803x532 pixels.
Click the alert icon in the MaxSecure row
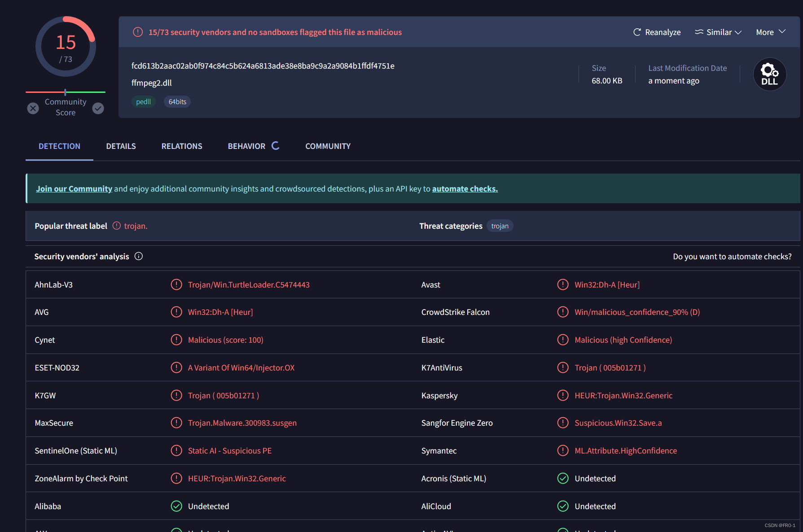(176, 423)
